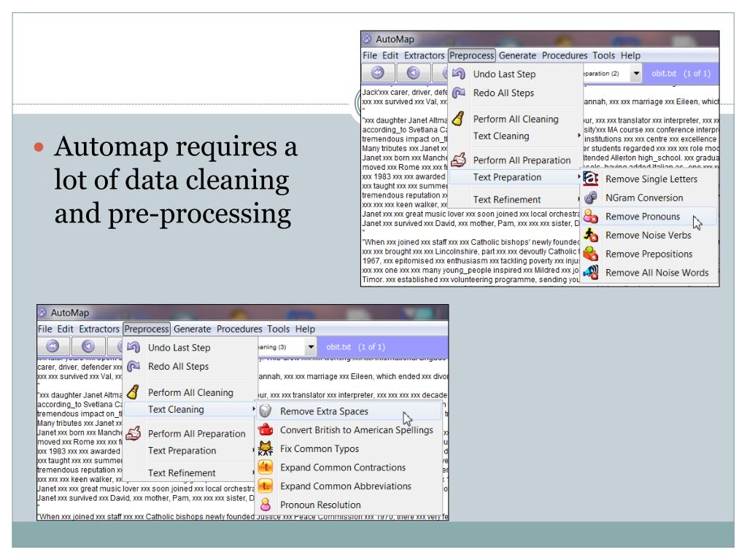Click Perform All Cleaning broom icon in lower window
Viewport: 747px width, 560px height.
[x=133, y=392]
